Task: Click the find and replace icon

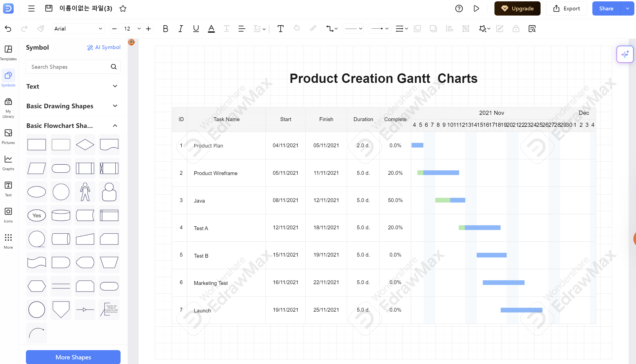Action: 532,29
